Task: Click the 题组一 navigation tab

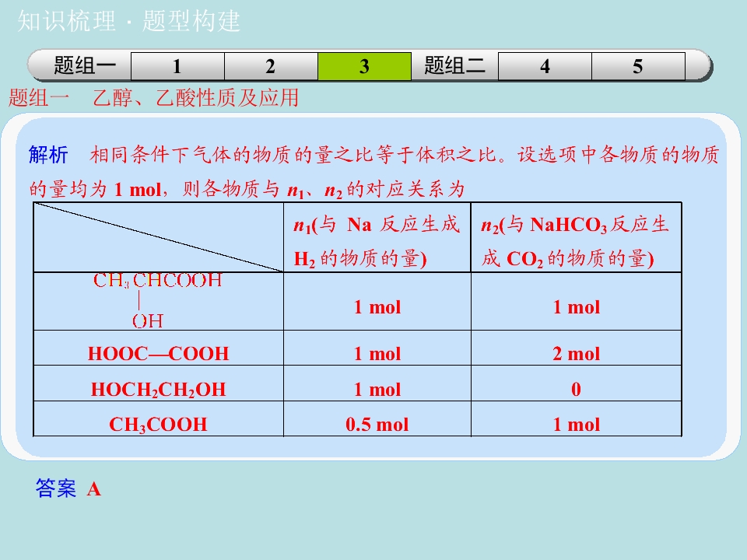Action: pos(84,66)
